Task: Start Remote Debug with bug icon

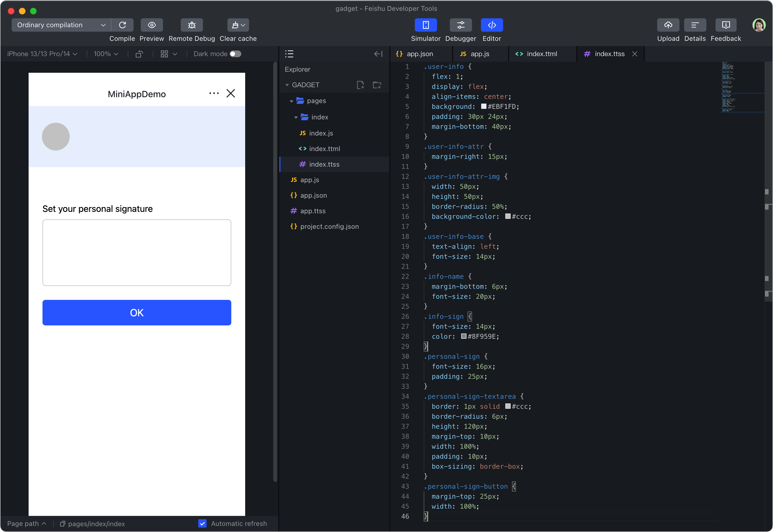Action: (x=192, y=25)
